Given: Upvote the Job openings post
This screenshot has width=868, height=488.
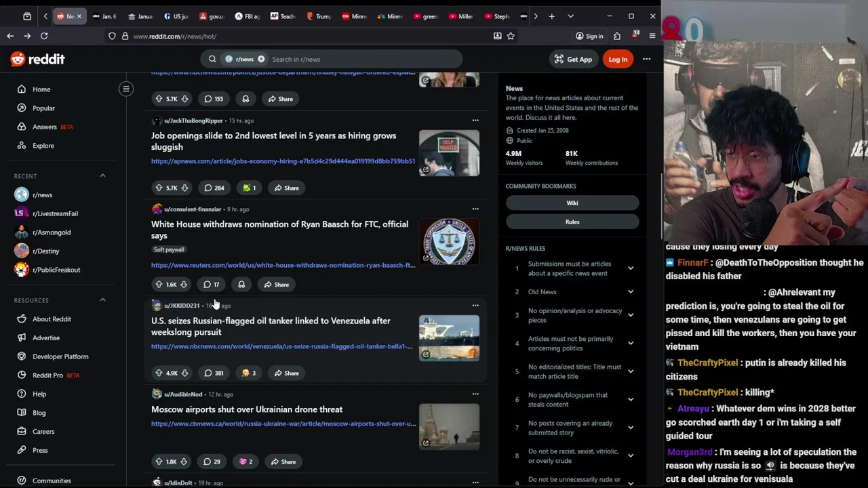Looking at the screenshot, I should pos(159,188).
